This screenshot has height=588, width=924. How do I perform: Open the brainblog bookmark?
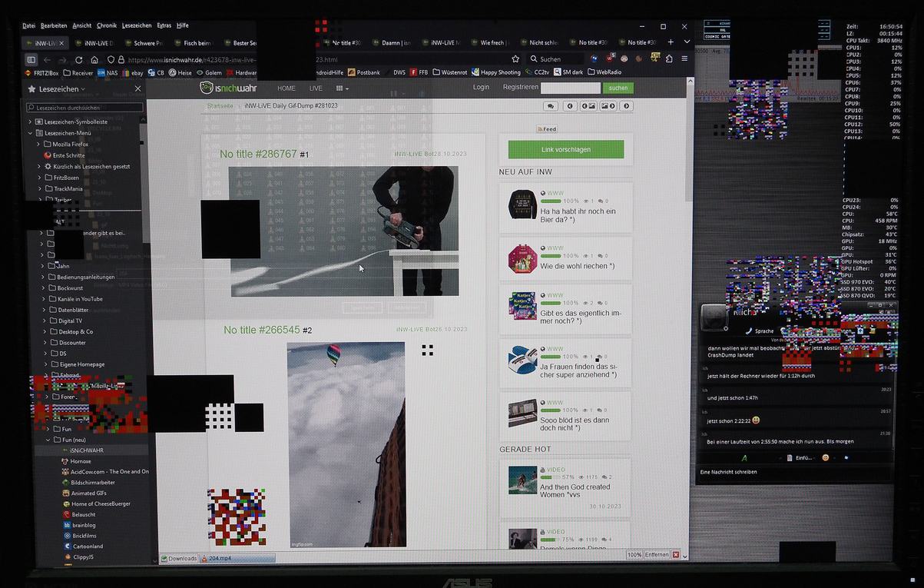point(78,525)
